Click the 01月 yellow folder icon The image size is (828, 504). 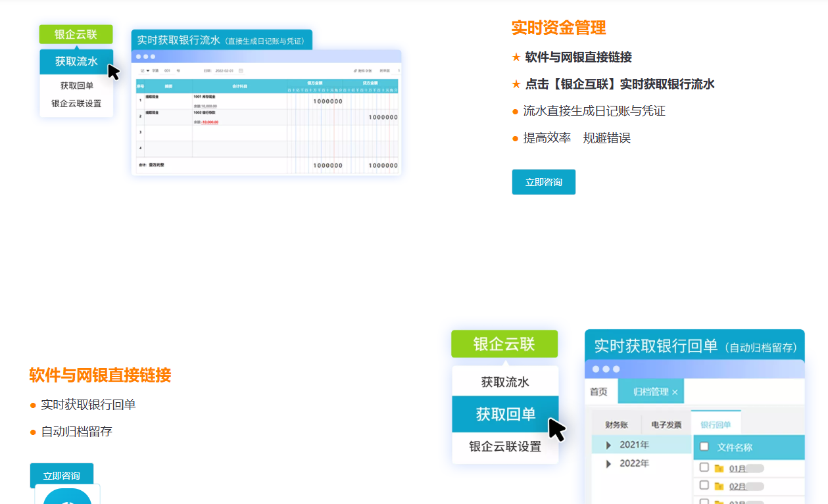coord(719,469)
